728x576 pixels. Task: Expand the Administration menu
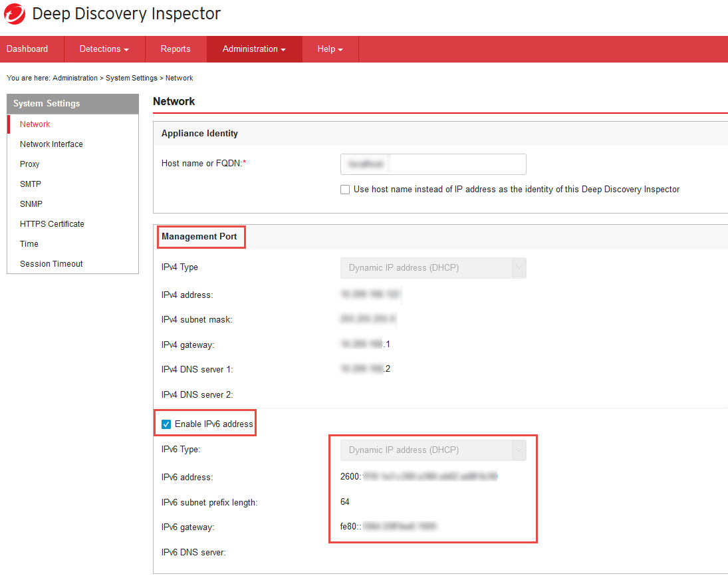254,49
